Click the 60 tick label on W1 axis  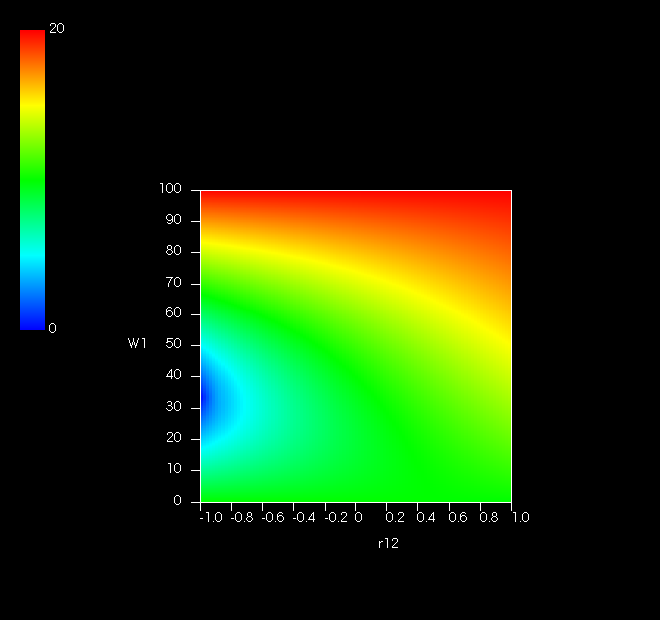173,312
